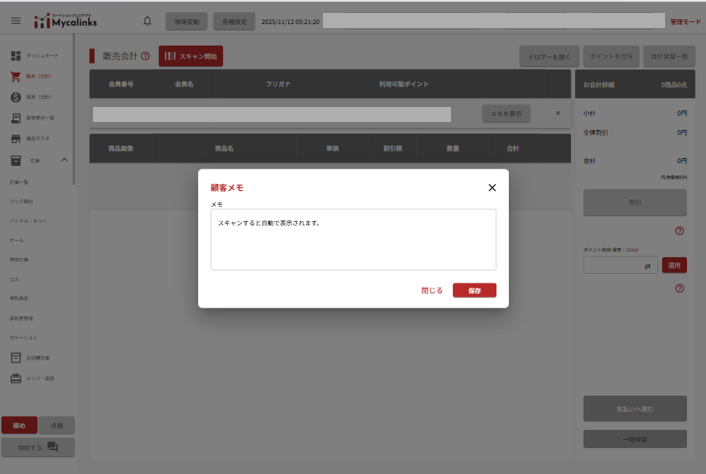Open the hamburger menu icon
The height and width of the screenshot is (474, 706).
click(x=15, y=21)
